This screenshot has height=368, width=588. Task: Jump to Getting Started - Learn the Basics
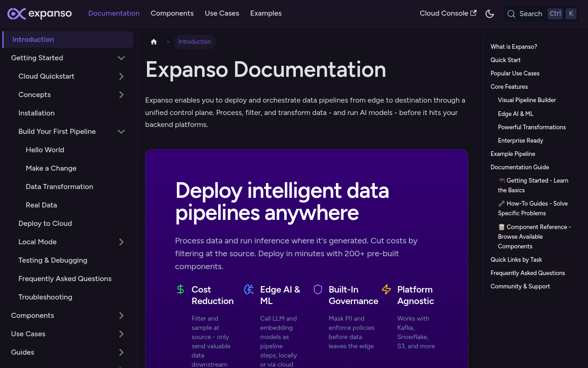pos(533,185)
